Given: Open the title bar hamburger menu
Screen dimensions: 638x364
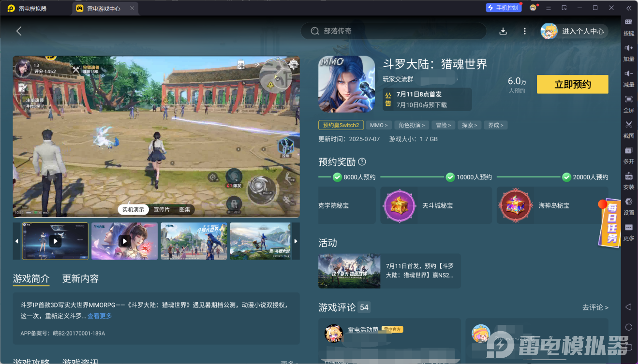Looking at the screenshot, I should click(549, 8).
